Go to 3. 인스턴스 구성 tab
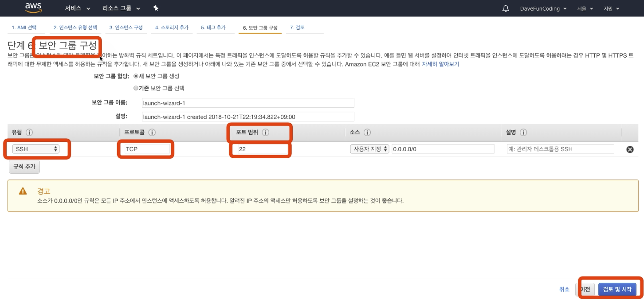This screenshot has width=644, height=304. pos(126,27)
